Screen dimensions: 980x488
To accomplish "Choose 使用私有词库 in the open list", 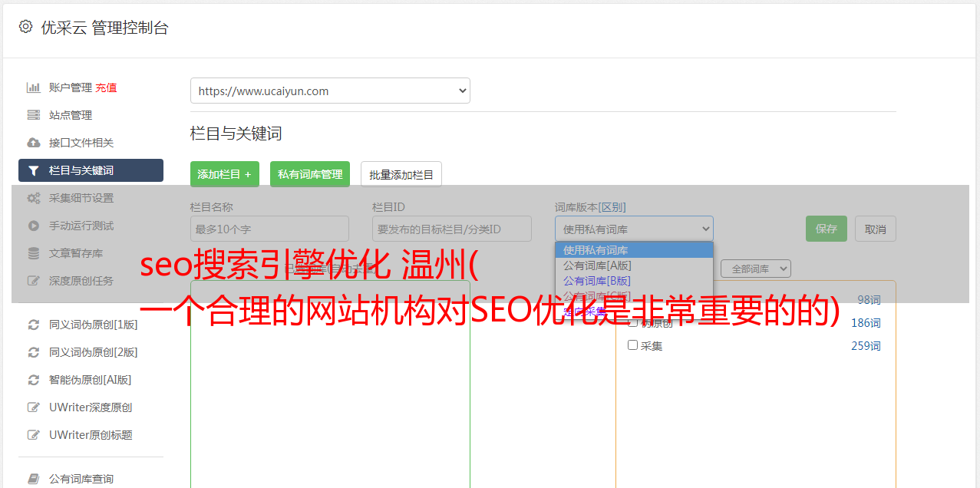I will pos(634,249).
